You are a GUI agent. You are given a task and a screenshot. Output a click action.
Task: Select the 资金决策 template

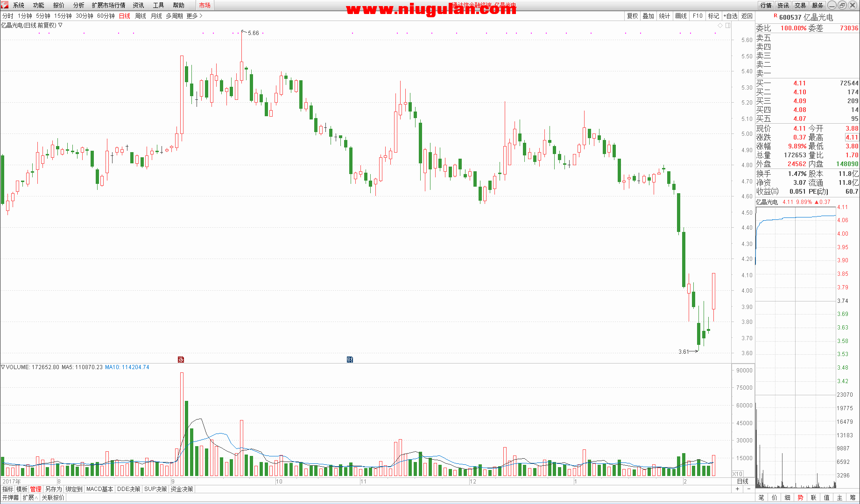(x=182, y=489)
